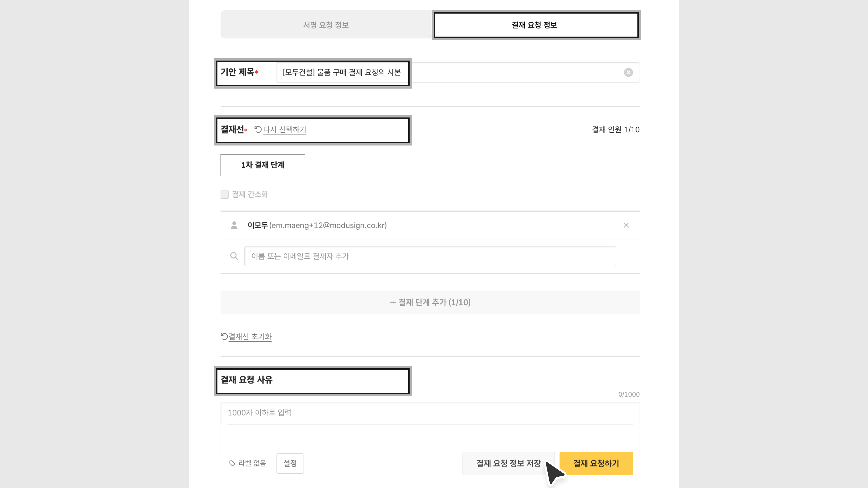Viewport: 868px width, 488px height.
Task: Toggle the 결재 간소화 checkbox
Action: click(224, 194)
